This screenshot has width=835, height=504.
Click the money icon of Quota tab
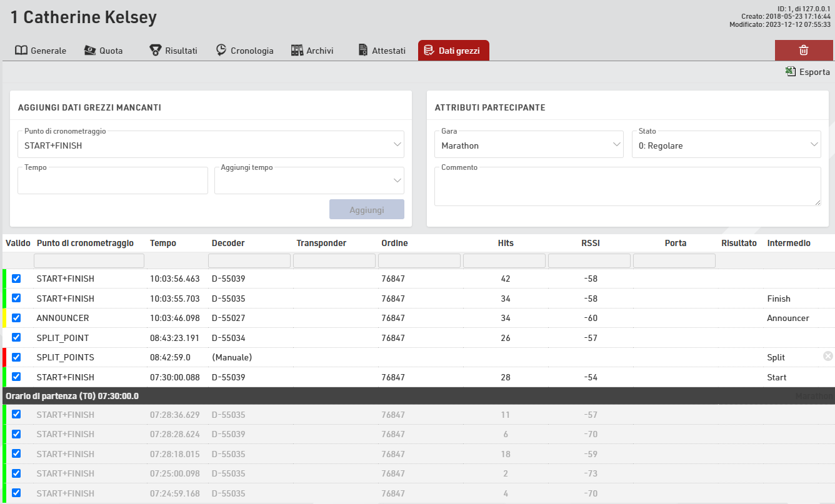(x=90, y=51)
